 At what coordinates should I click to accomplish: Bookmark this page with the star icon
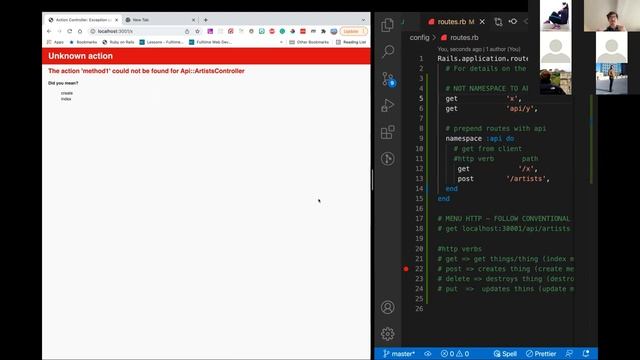[x=198, y=31]
